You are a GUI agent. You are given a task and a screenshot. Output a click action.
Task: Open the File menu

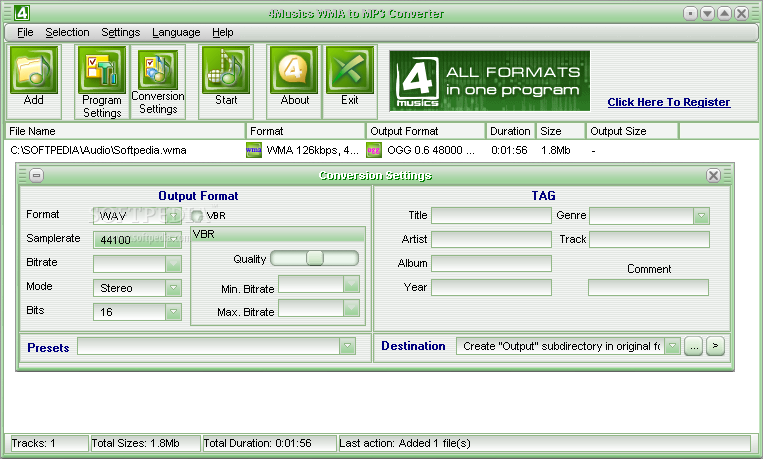pos(25,32)
